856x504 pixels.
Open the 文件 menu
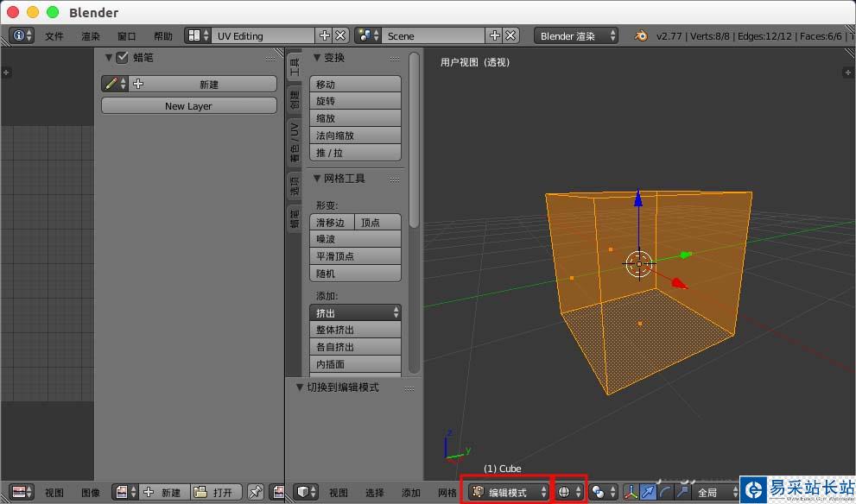point(54,36)
